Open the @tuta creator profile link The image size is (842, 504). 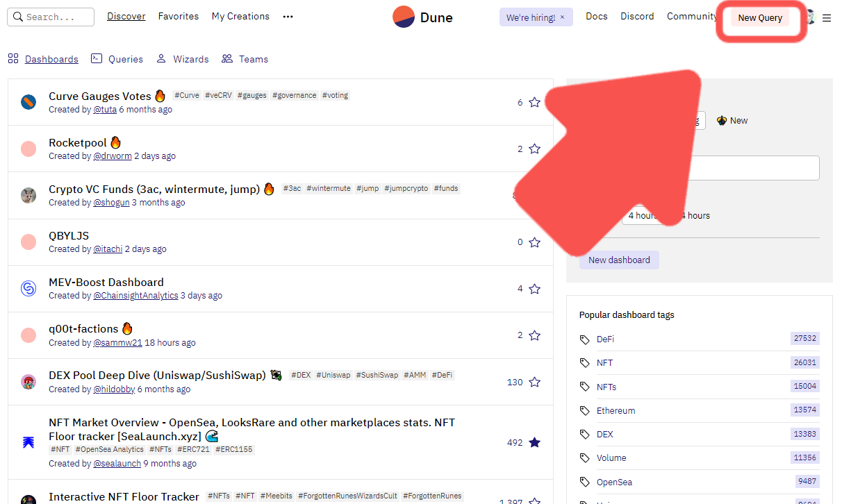[105, 110]
